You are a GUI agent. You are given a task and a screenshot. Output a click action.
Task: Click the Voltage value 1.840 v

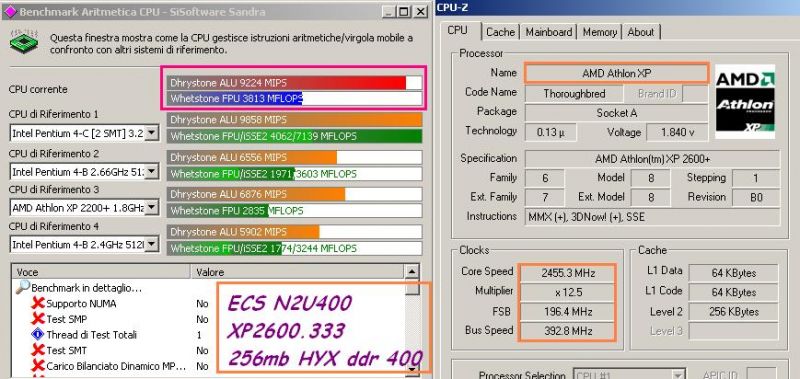pyautogui.click(x=677, y=132)
